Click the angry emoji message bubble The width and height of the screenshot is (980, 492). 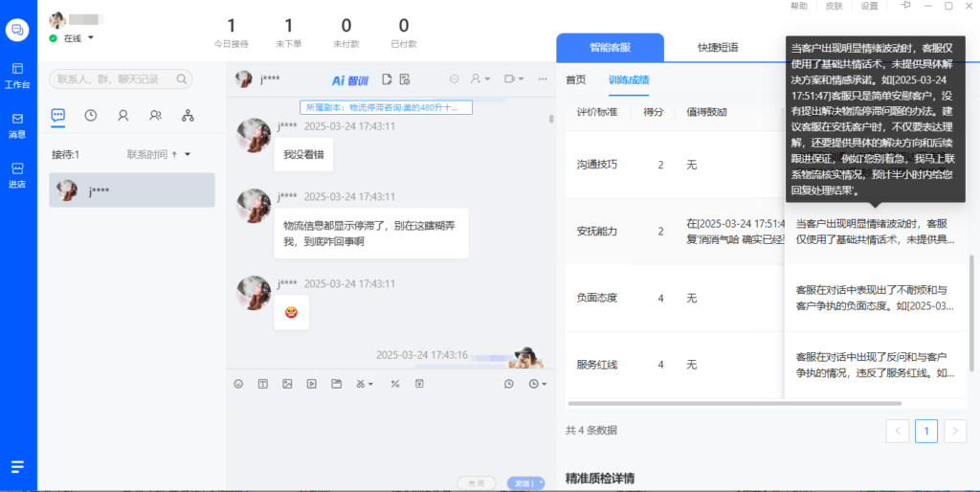point(291,312)
